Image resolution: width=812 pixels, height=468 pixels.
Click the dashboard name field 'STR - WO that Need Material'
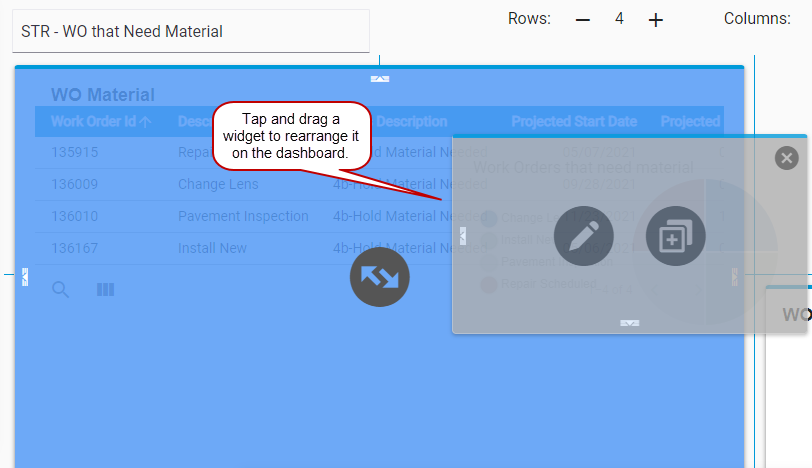tap(190, 31)
